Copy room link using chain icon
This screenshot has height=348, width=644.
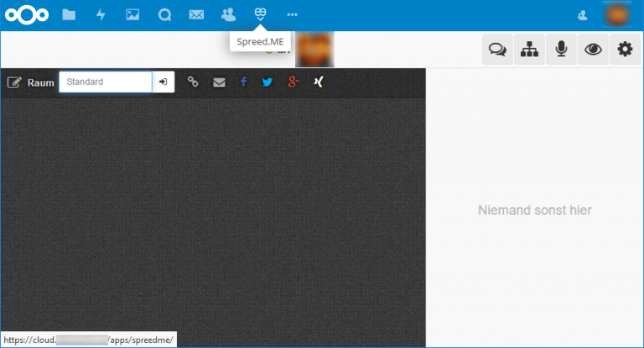(x=193, y=82)
